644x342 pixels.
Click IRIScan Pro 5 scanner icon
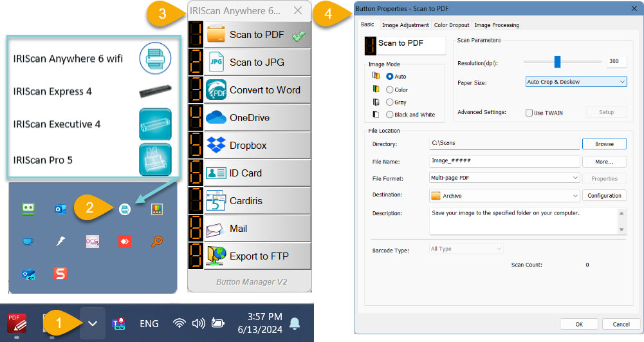[x=155, y=160]
